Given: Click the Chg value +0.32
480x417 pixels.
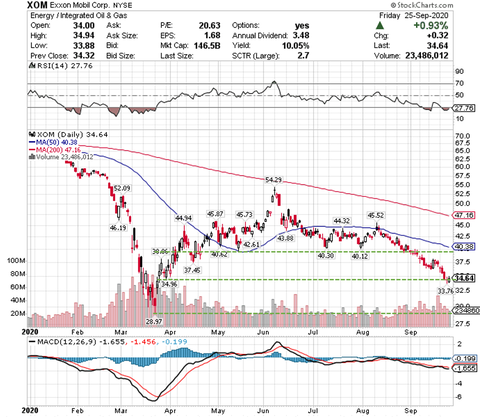Looking at the screenshot, I should 438,36.
